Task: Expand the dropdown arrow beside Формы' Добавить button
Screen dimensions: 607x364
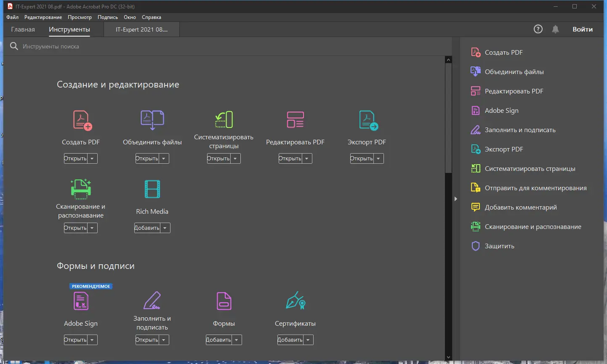Action: (237, 340)
